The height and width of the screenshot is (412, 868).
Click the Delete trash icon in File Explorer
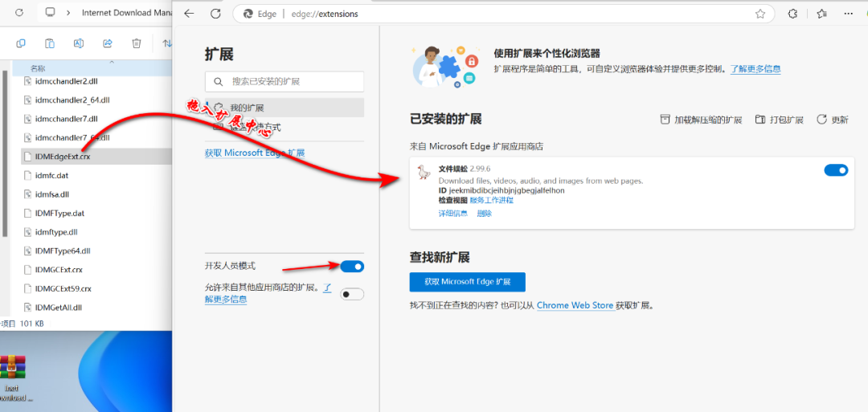click(137, 43)
